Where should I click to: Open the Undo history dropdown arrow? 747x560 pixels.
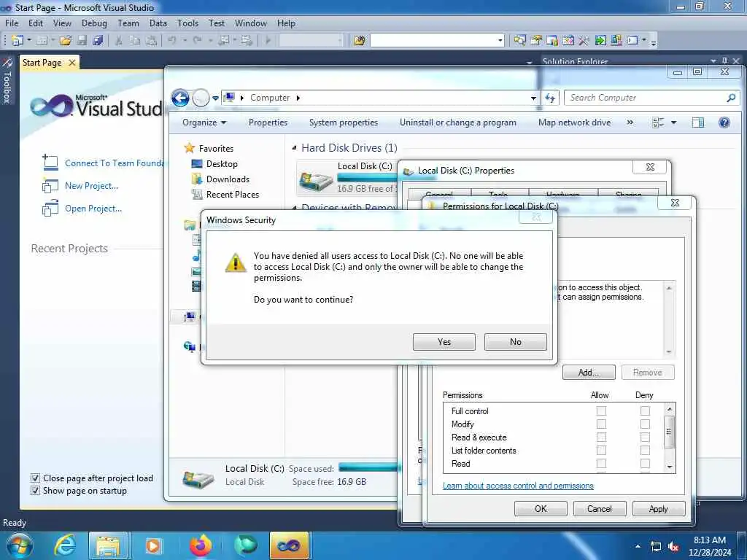[185, 41]
